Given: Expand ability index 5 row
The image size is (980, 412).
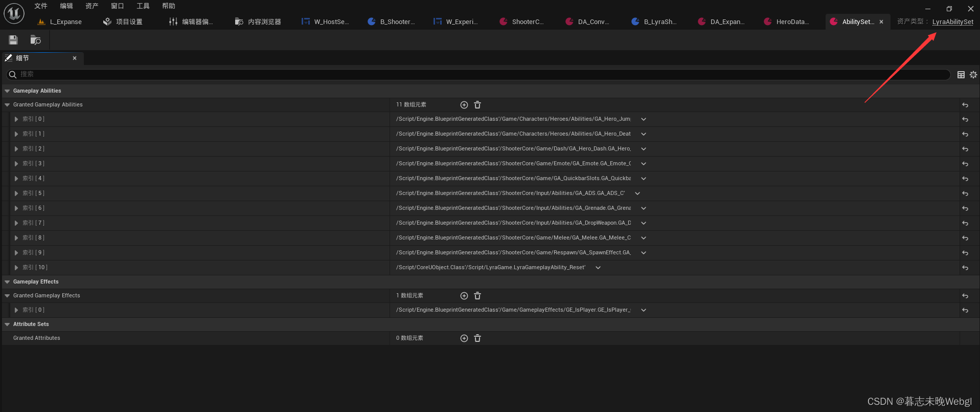Looking at the screenshot, I should point(16,193).
